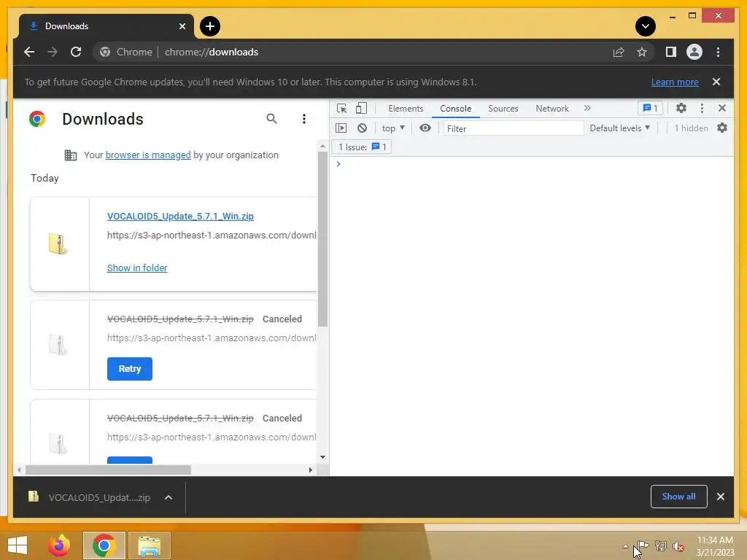Close the DevTools panel
Screen dimensions: 747x560
point(722,108)
